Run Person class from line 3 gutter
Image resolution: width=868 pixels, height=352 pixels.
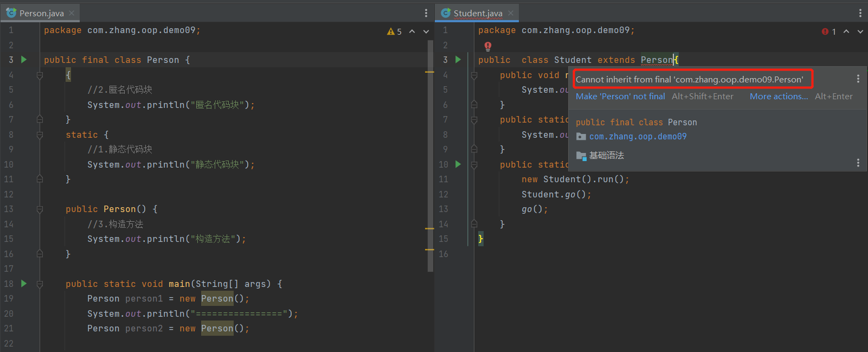(24, 60)
